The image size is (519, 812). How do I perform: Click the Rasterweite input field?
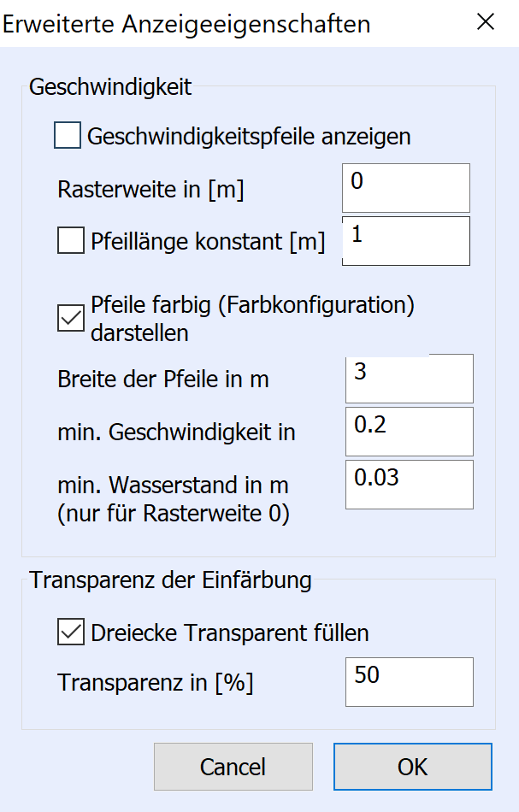pyautogui.click(x=405, y=188)
